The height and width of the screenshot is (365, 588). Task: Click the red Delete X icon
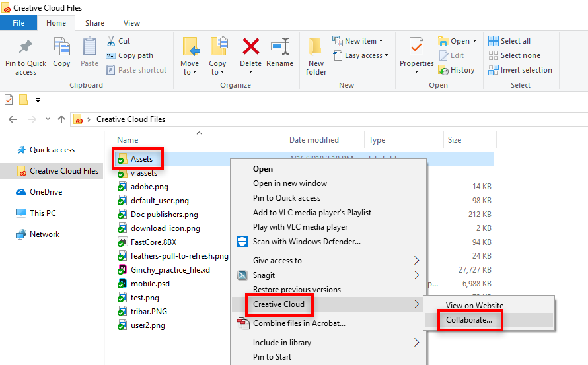[x=250, y=46]
